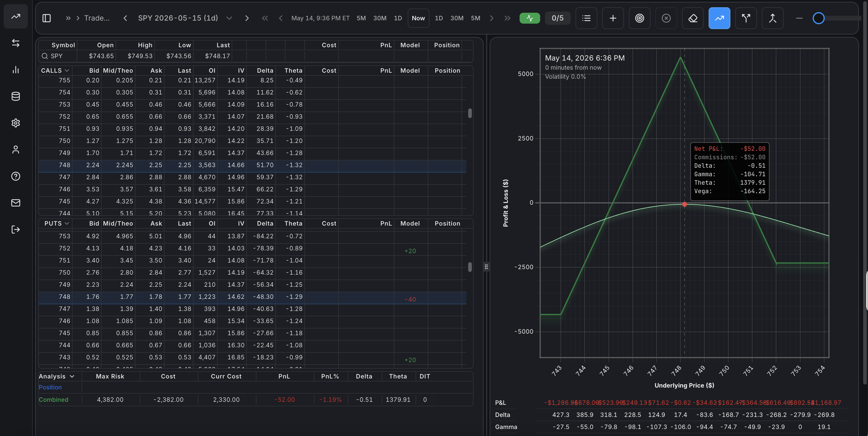Click the SPY symbol input field
This screenshot has width=868, height=436.
click(x=58, y=56)
